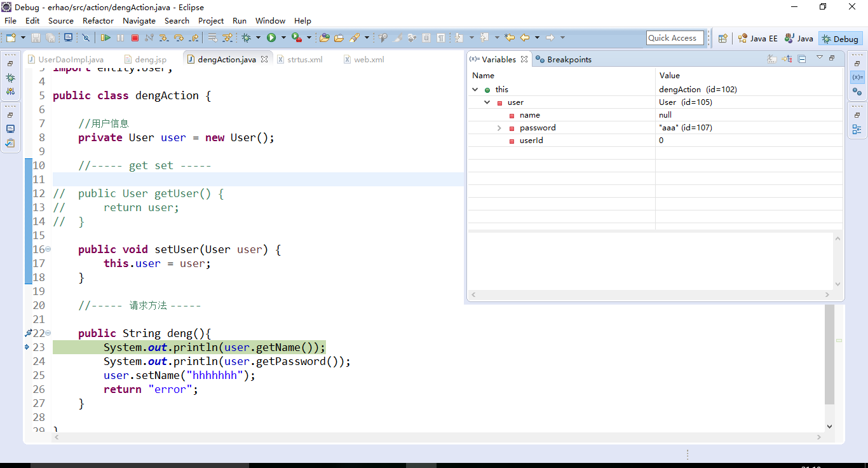Viewport: 868px width, 468px height.
Task: Click the Quick Access field
Action: [675, 38]
